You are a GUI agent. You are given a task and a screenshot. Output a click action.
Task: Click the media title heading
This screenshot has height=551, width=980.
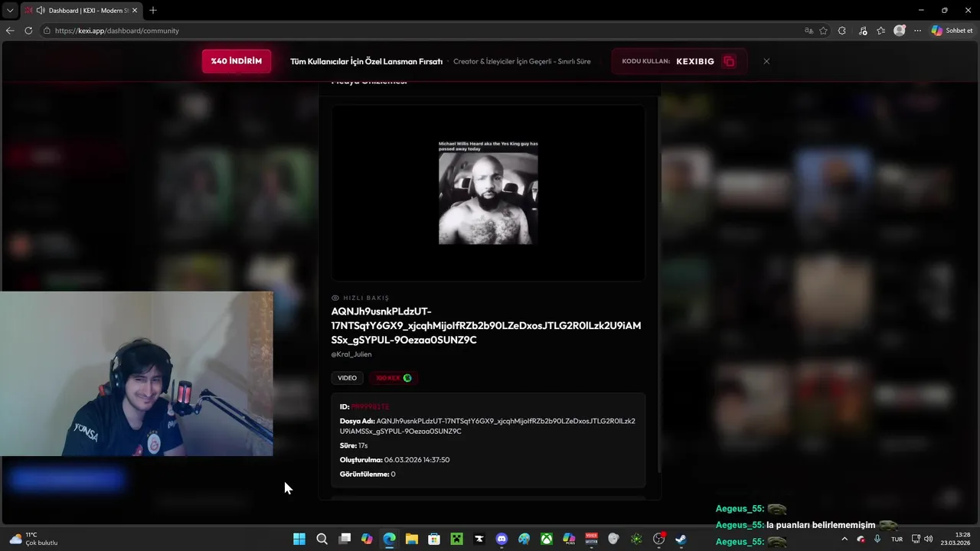coord(486,325)
